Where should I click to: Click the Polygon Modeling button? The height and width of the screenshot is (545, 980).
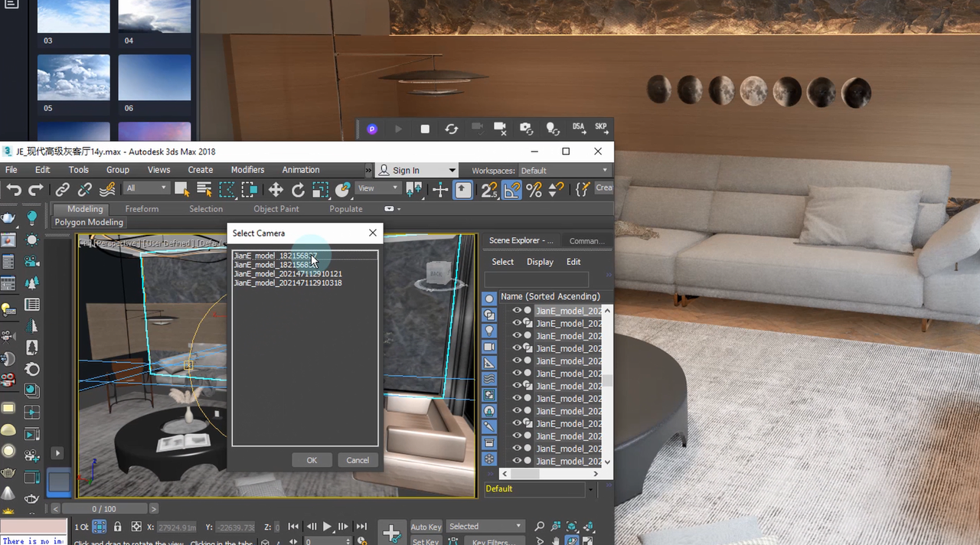[x=89, y=222]
